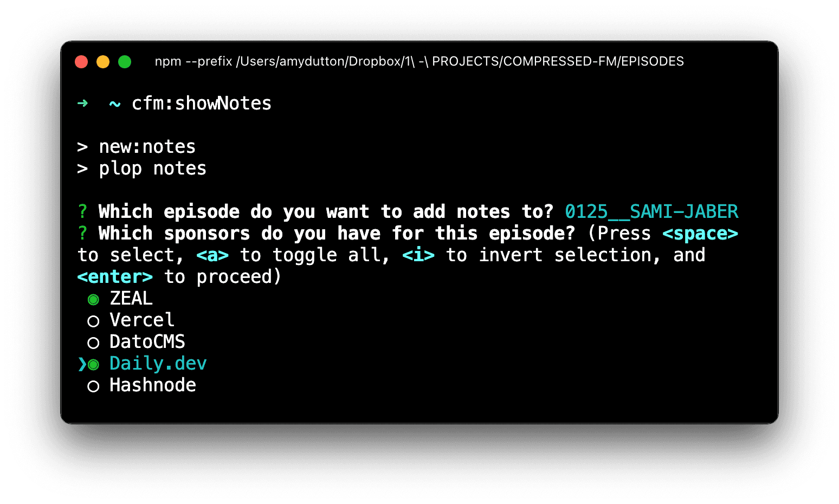Click the yellow minimize window button
Viewport: 839px width, 504px height.
[x=103, y=62]
